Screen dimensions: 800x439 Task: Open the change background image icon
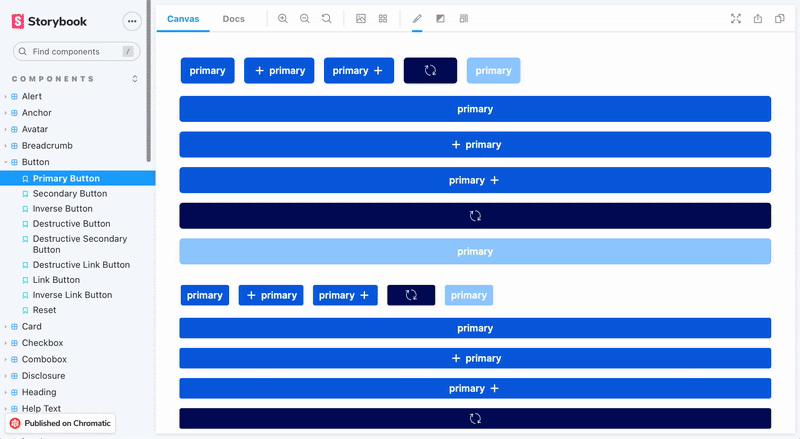pos(361,19)
